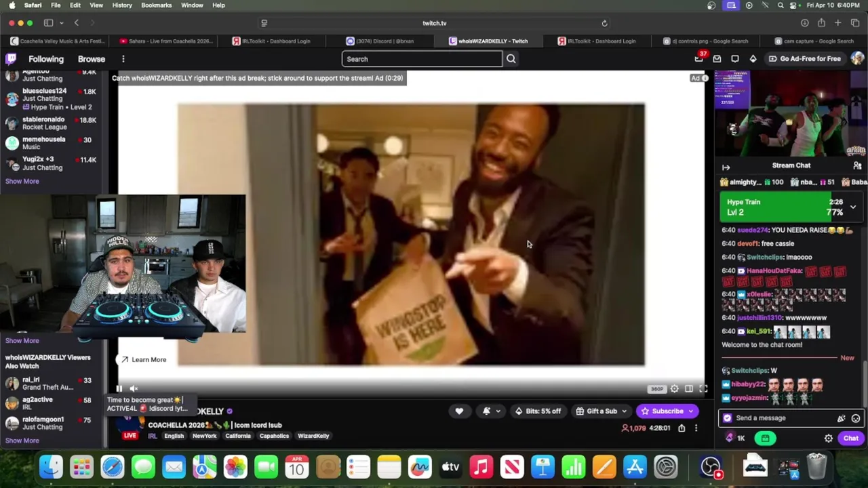Mute the video player volume
The image size is (868, 488).
(134, 388)
